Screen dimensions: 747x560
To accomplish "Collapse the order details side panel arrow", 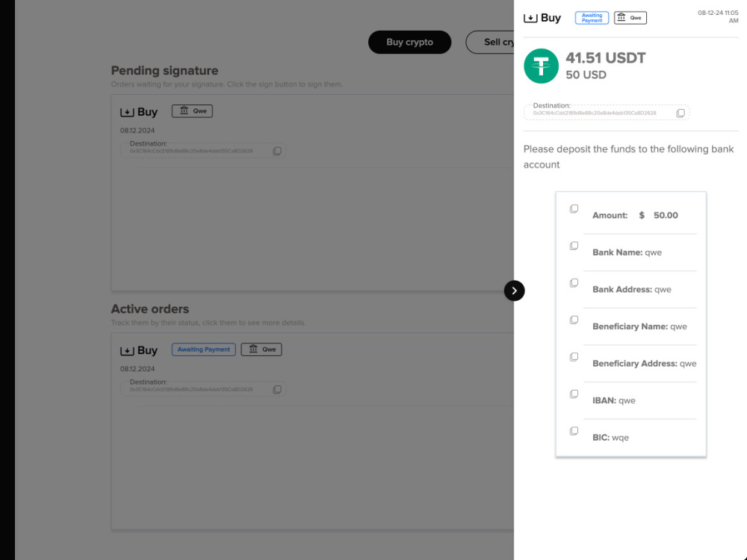I will (x=514, y=290).
